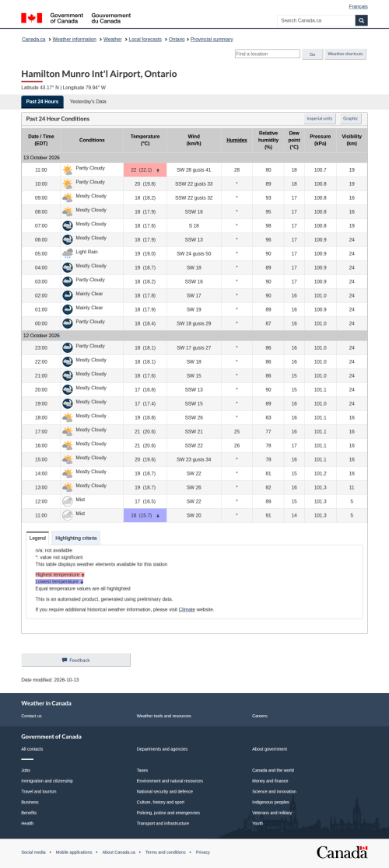Open Mobile applications bottom link
The width and height of the screenshot is (389, 868).
[74, 852]
